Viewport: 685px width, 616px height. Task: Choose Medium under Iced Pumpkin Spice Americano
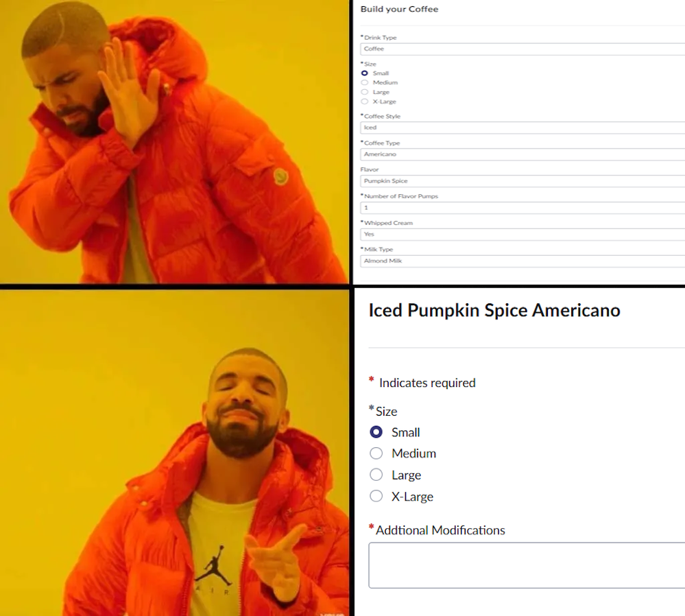(376, 453)
